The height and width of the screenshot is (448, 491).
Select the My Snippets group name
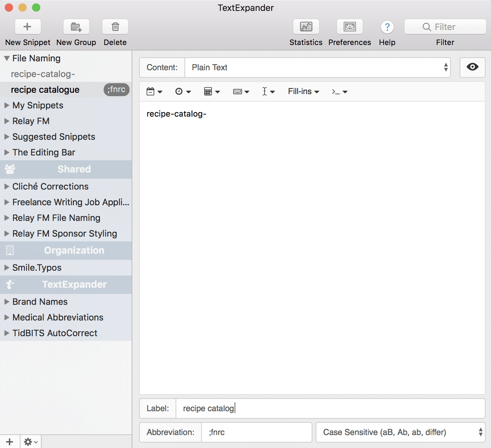click(38, 105)
